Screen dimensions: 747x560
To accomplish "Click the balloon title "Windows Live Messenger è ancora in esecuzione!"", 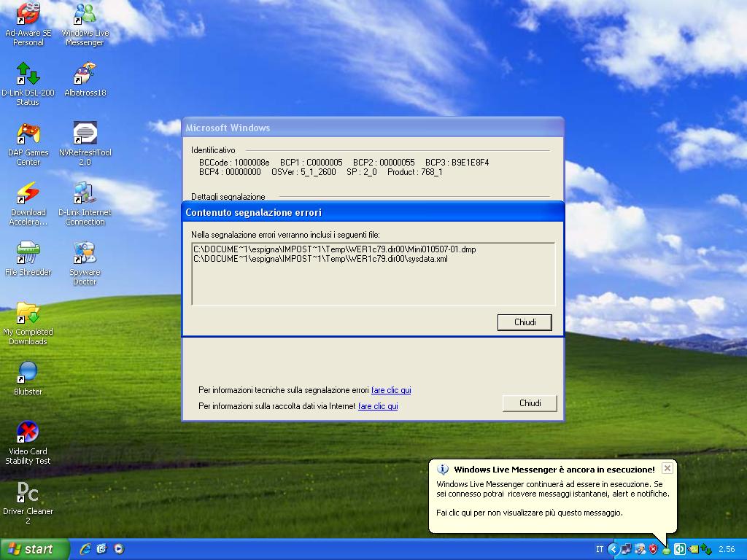I will coord(554,470).
